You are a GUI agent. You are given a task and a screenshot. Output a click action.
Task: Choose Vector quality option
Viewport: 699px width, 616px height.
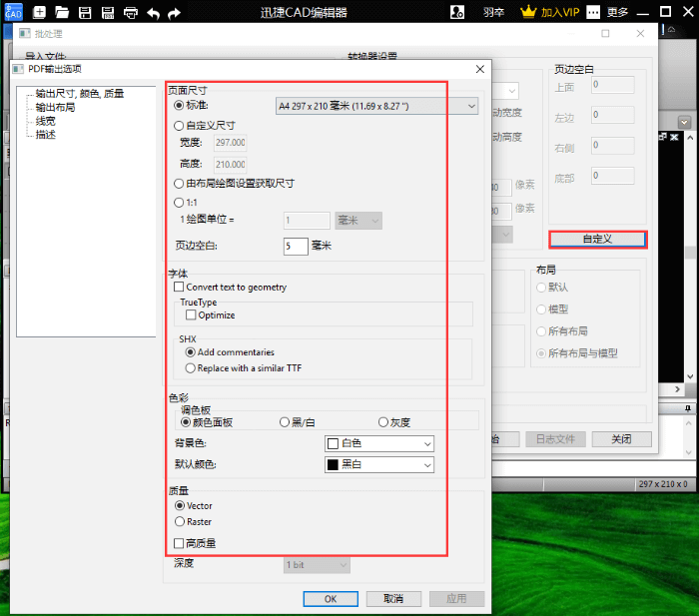click(180, 505)
